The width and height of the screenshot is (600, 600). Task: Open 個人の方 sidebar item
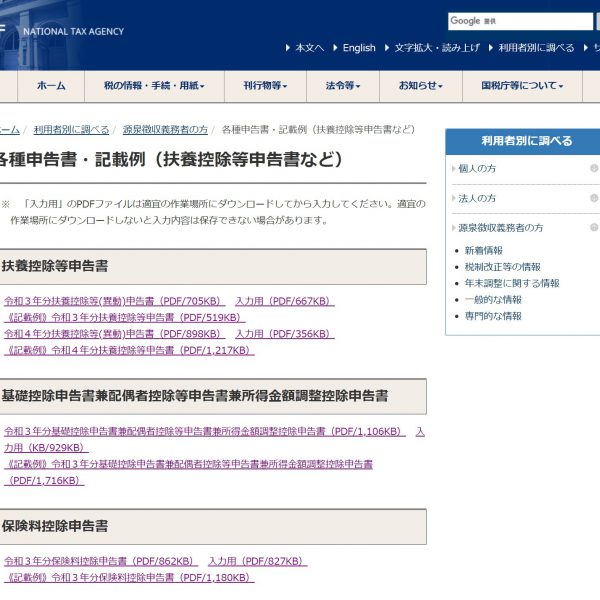[477, 169]
